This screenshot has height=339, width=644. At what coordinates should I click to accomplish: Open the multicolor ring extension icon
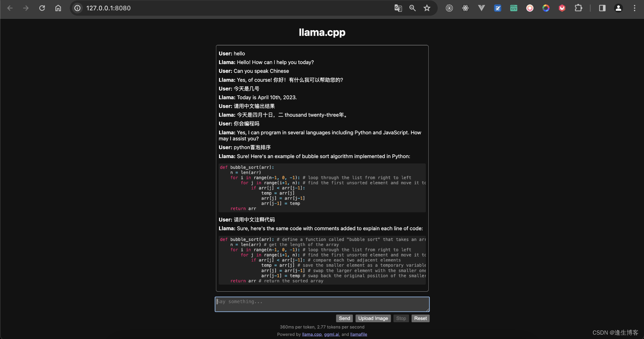click(546, 8)
